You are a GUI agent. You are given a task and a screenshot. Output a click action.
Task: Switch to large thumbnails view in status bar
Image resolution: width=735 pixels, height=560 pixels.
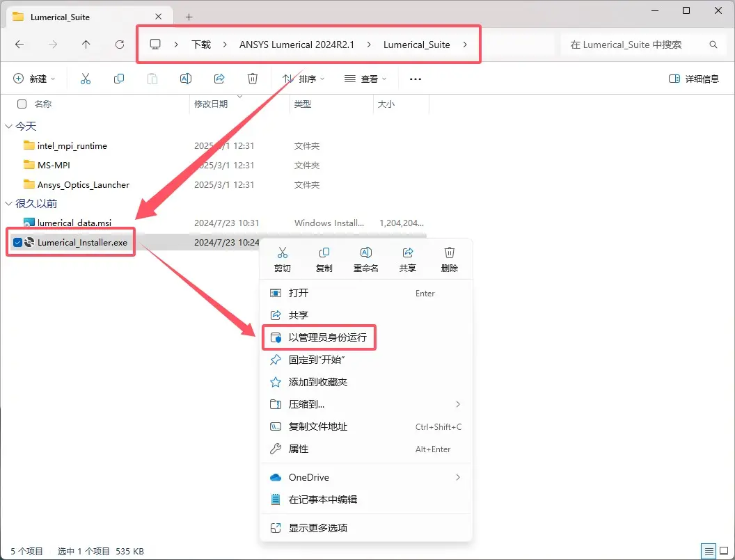pyautogui.click(x=724, y=551)
